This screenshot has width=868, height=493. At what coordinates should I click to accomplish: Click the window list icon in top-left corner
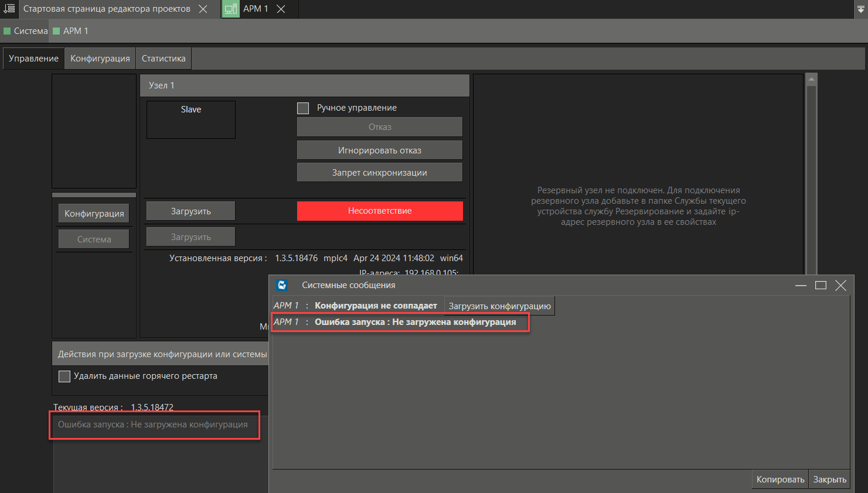(9, 9)
